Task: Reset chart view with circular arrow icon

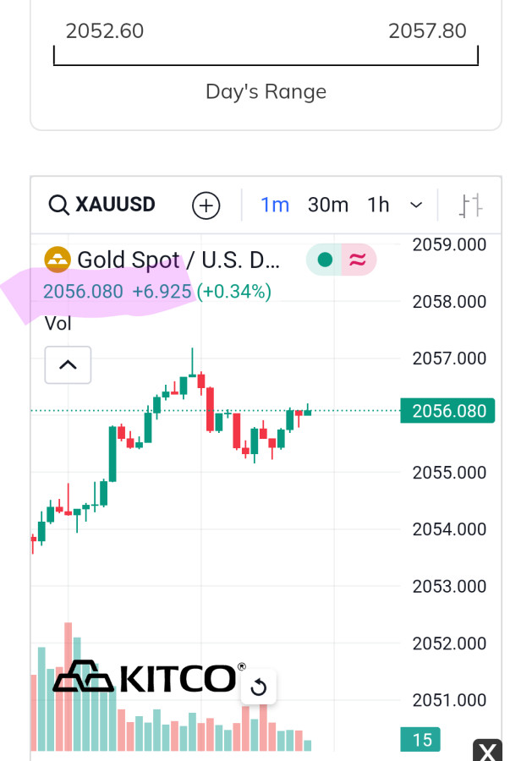Action: pyautogui.click(x=259, y=687)
